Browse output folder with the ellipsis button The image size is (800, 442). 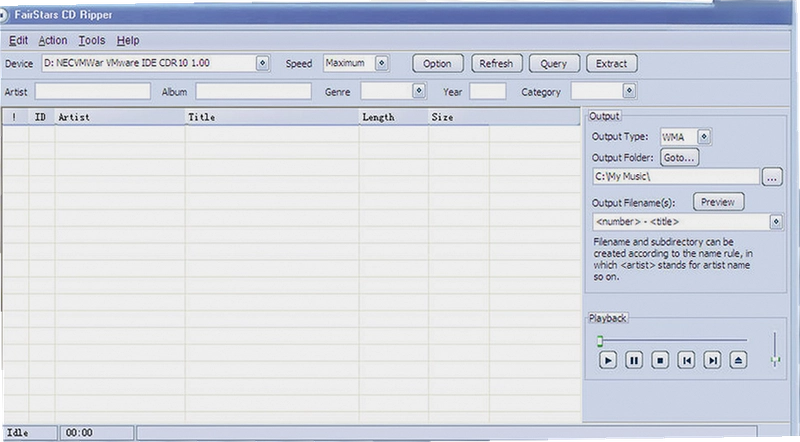pyautogui.click(x=772, y=178)
